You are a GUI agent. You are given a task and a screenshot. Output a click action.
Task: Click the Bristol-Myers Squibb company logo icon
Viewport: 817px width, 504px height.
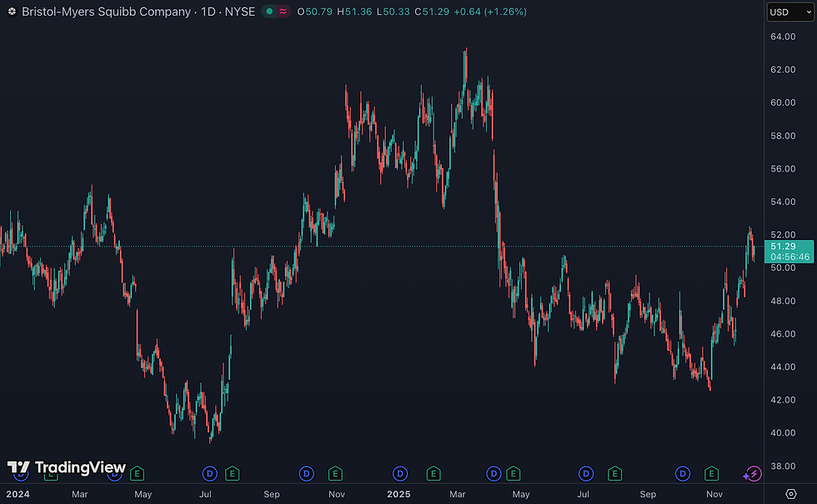[12, 12]
